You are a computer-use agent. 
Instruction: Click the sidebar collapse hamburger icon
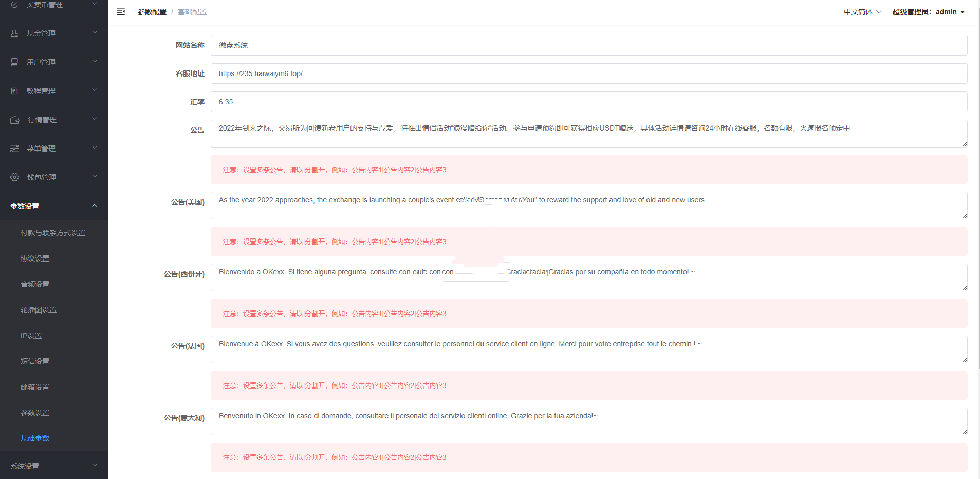121,11
